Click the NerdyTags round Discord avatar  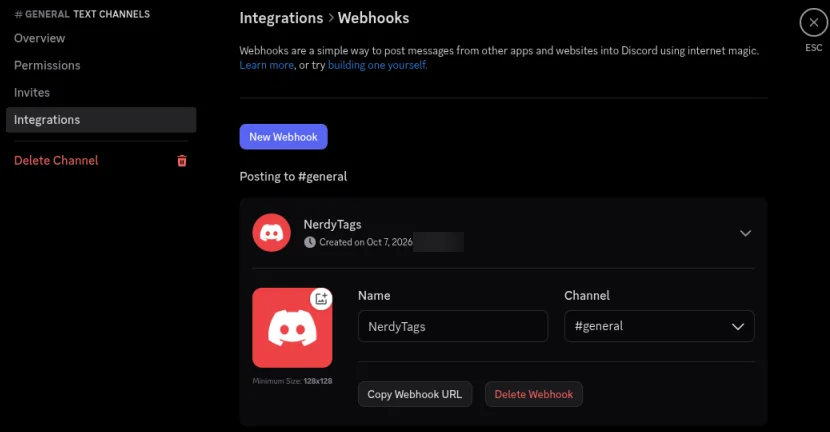click(x=272, y=232)
